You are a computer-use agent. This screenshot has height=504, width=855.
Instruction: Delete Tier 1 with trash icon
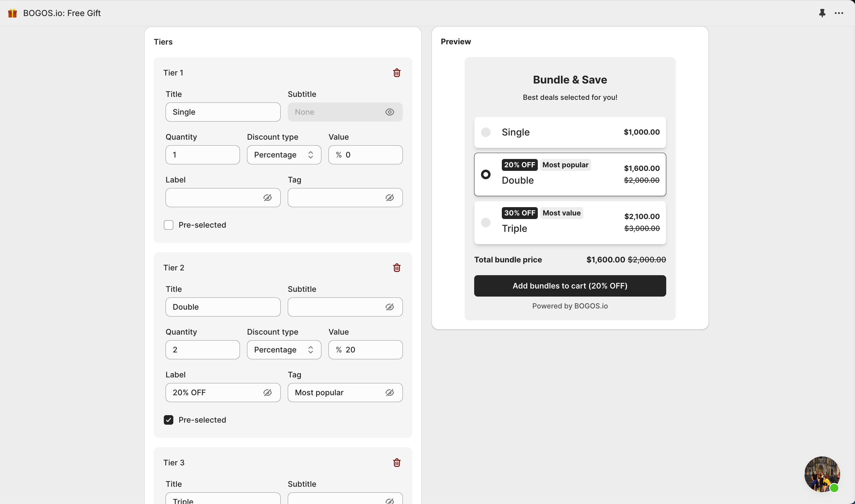click(x=396, y=73)
